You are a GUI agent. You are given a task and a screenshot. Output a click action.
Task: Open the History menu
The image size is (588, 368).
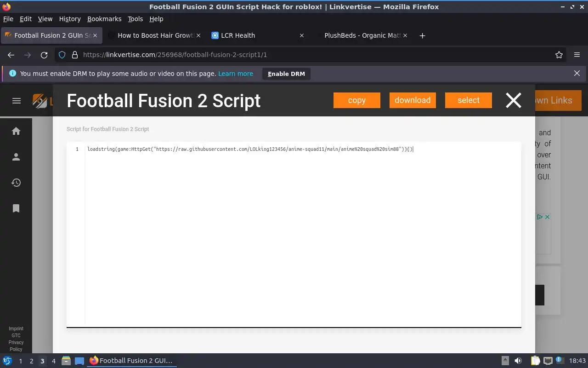pos(70,19)
